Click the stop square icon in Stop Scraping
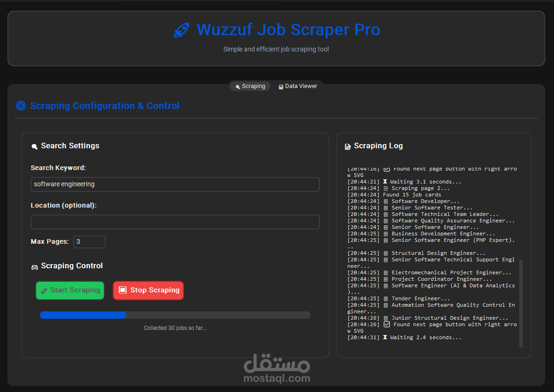Screen dimensions: 554x392 (x=122, y=290)
